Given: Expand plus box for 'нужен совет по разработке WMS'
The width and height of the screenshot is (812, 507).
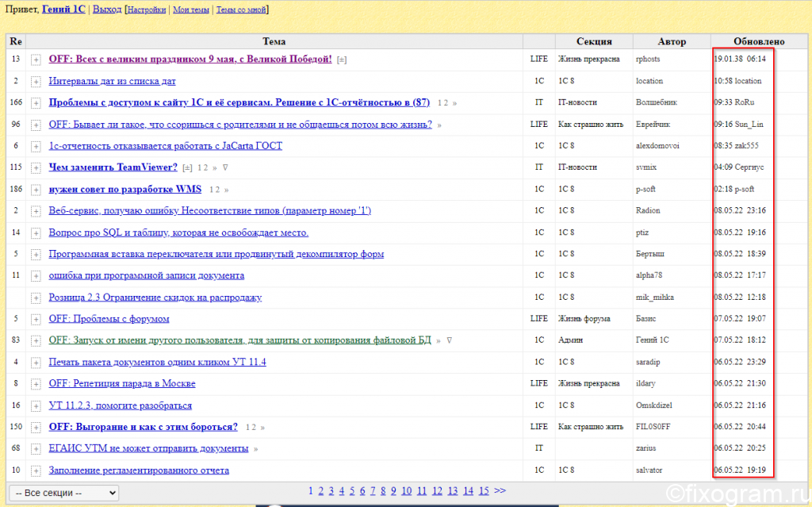Looking at the screenshot, I should click(36, 190).
